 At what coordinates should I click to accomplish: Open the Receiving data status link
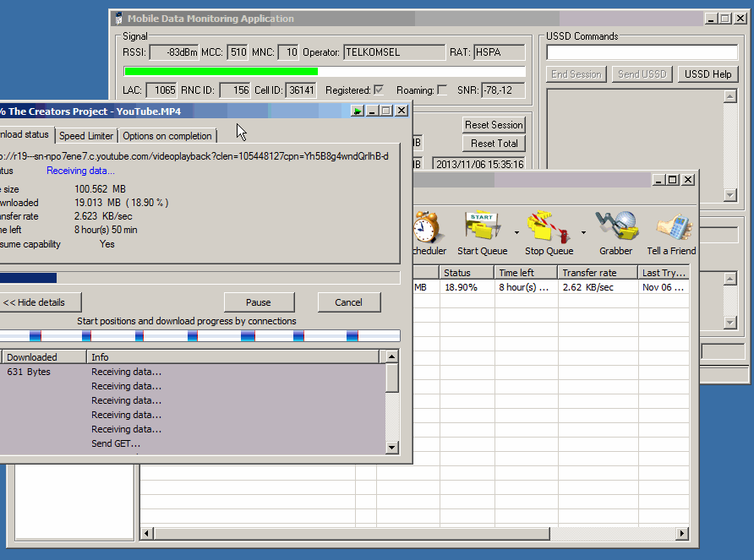(x=79, y=170)
